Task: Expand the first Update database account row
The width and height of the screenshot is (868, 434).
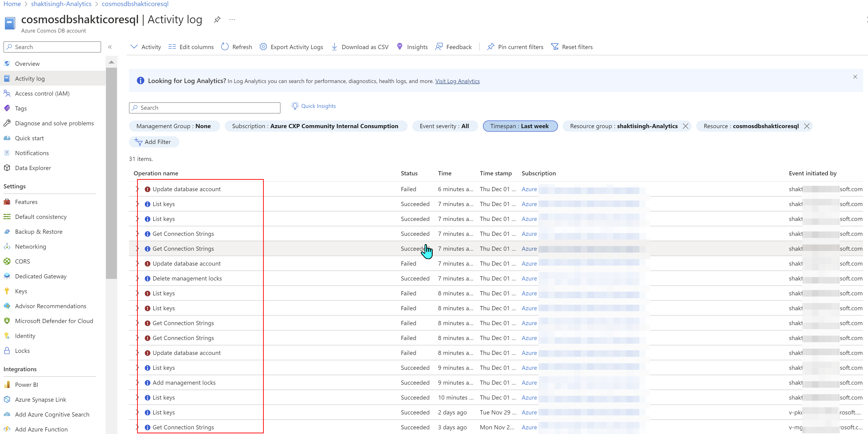Action: [137, 189]
